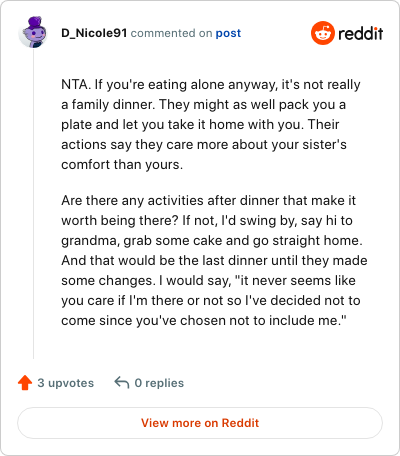The width and height of the screenshot is (400, 456).
Task: Click the vertical comment thread line
Action: tap(33, 204)
